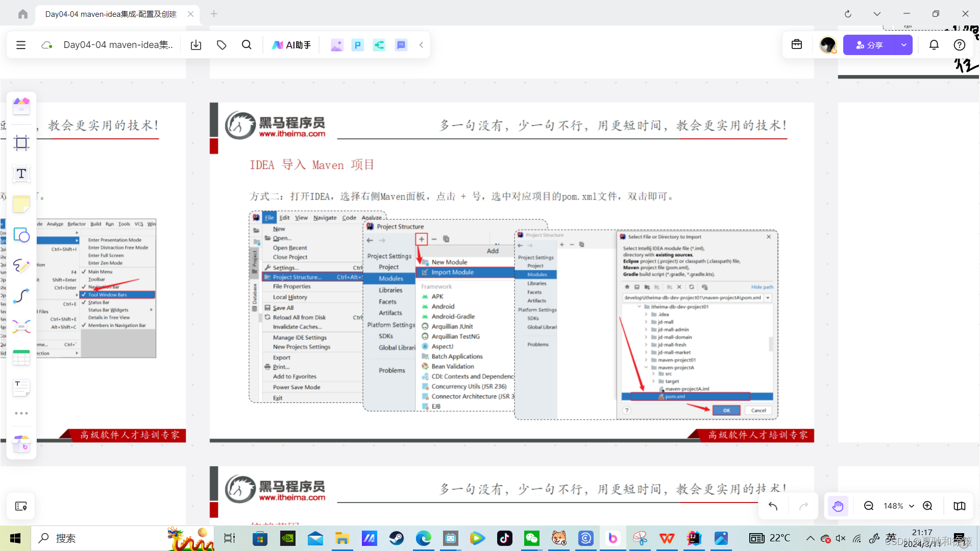Go to the home tab icon
This screenshot has width=980, height=551.
22,14
